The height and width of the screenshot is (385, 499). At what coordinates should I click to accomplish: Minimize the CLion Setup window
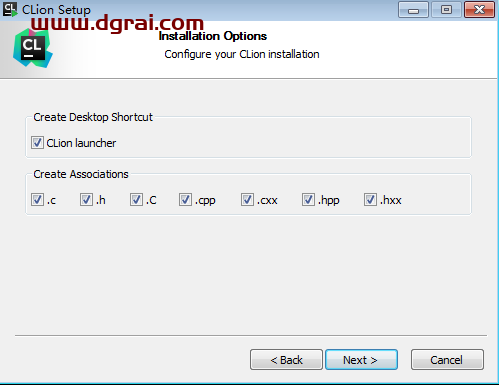pyautogui.click(x=413, y=10)
